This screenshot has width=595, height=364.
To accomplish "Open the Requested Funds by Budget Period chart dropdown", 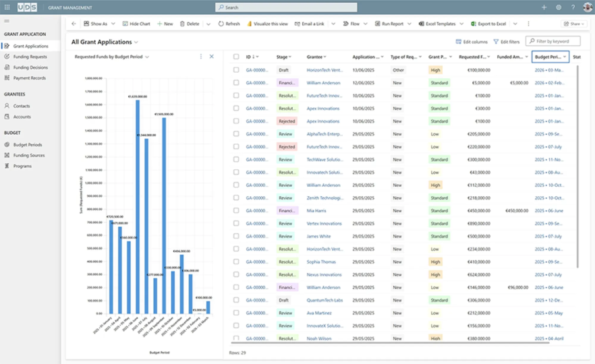I will [x=147, y=57].
